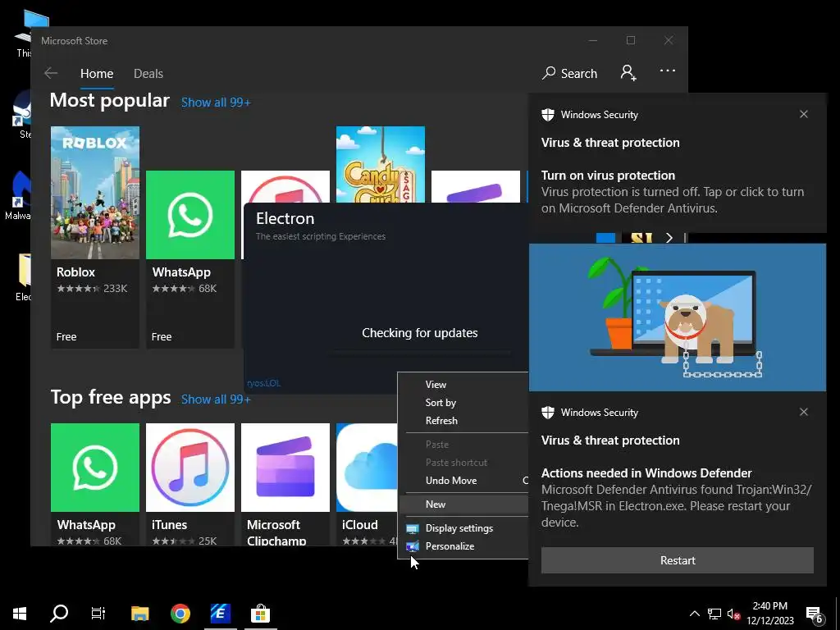Open Candy Crush Saga tile

pyautogui.click(x=381, y=164)
